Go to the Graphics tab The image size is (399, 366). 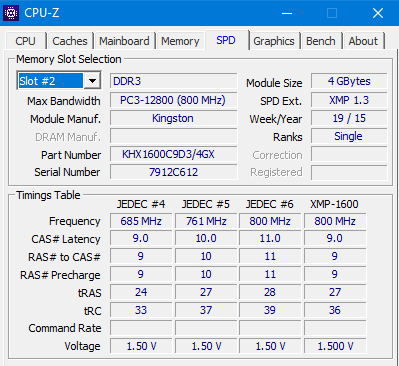[274, 41]
